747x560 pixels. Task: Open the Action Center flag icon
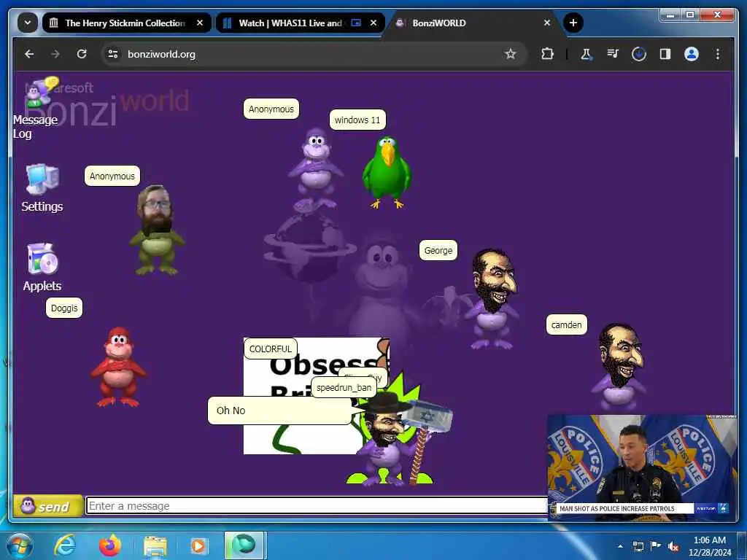(x=656, y=546)
